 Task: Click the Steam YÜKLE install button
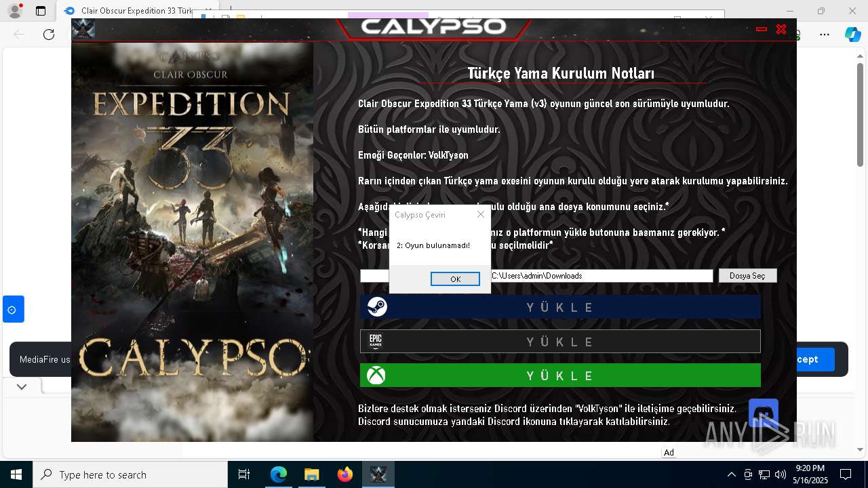[560, 307]
